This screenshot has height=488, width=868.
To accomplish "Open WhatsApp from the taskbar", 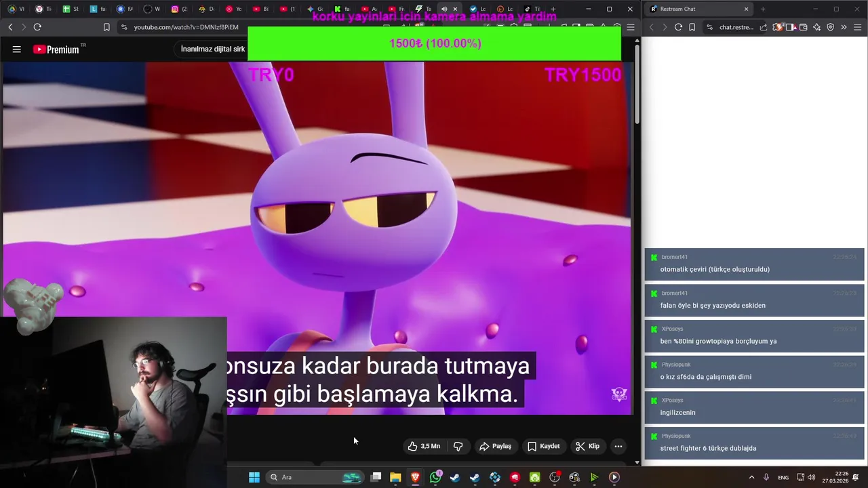I will [435, 477].
